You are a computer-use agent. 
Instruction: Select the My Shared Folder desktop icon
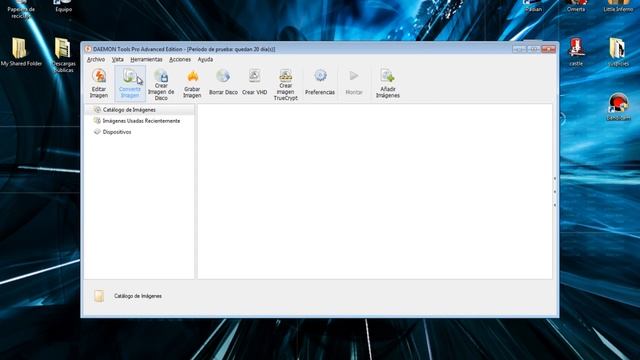click(x=21, y=52)
